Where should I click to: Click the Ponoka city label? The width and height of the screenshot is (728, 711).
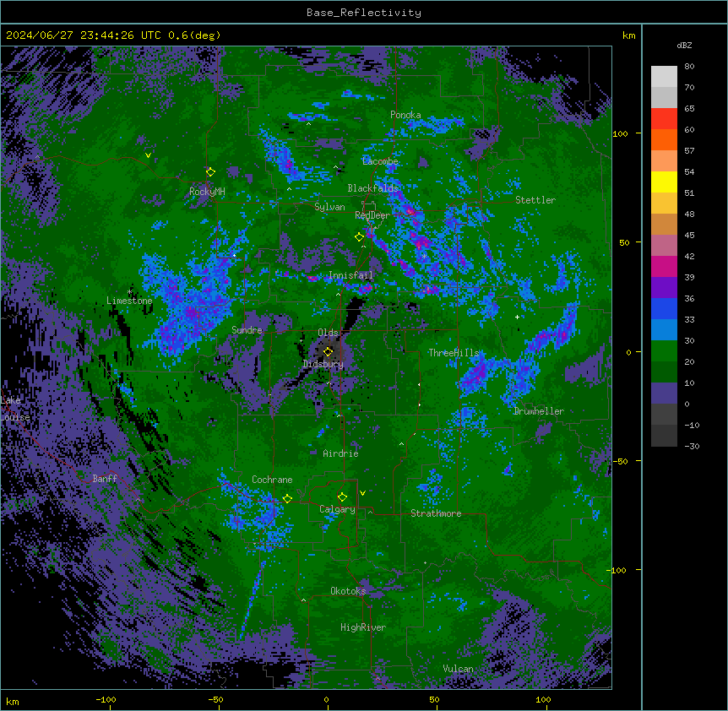point(405,115)
